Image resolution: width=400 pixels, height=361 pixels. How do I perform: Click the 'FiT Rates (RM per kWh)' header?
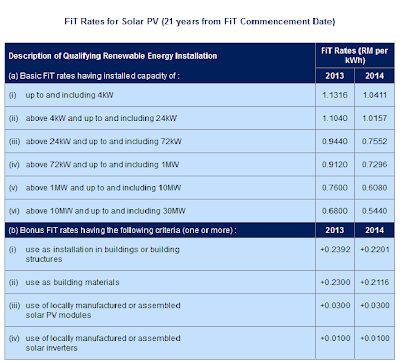[x=355, y=56]
